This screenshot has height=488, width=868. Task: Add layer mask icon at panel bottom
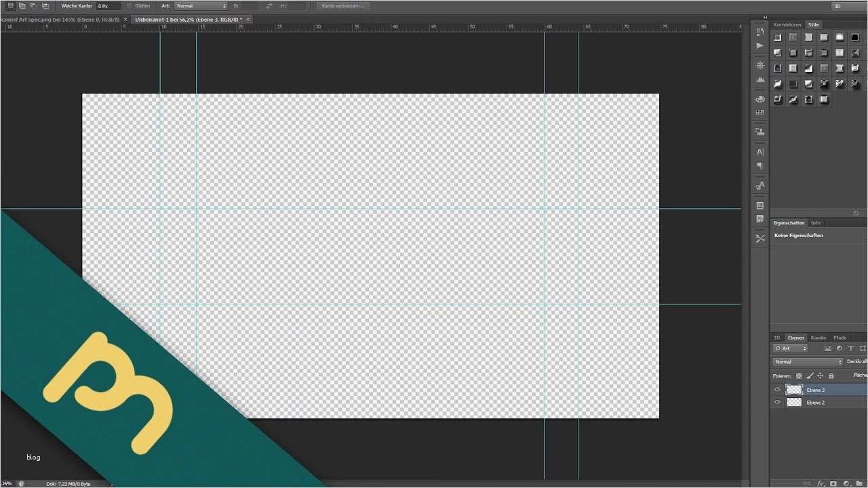coord(833,483)
